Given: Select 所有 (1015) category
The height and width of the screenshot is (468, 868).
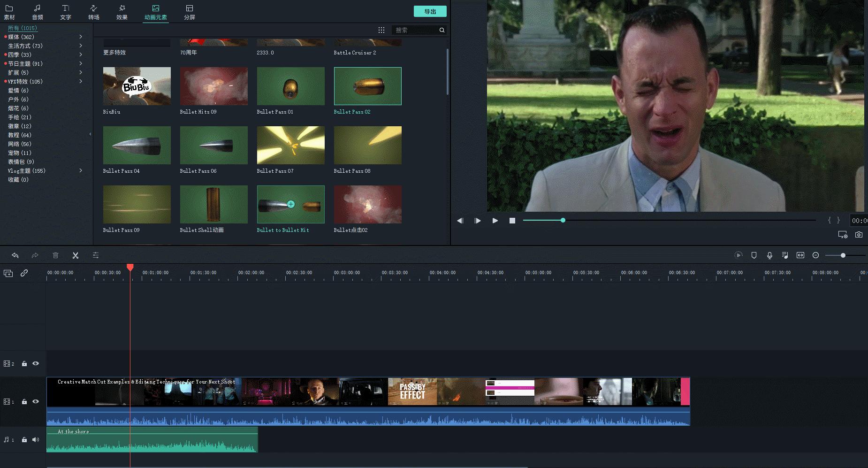Looking at the screenshot, I should tap(23, 28).
